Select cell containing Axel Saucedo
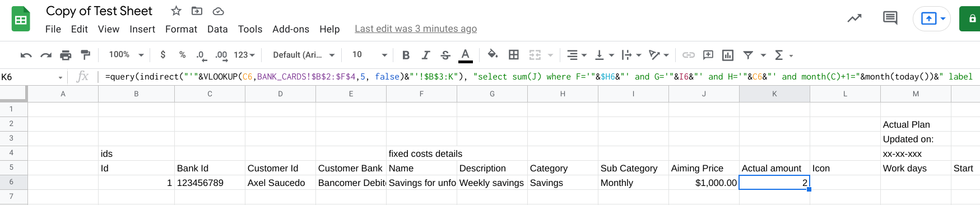Screen dimensions: 980x205 pos(280,183)
